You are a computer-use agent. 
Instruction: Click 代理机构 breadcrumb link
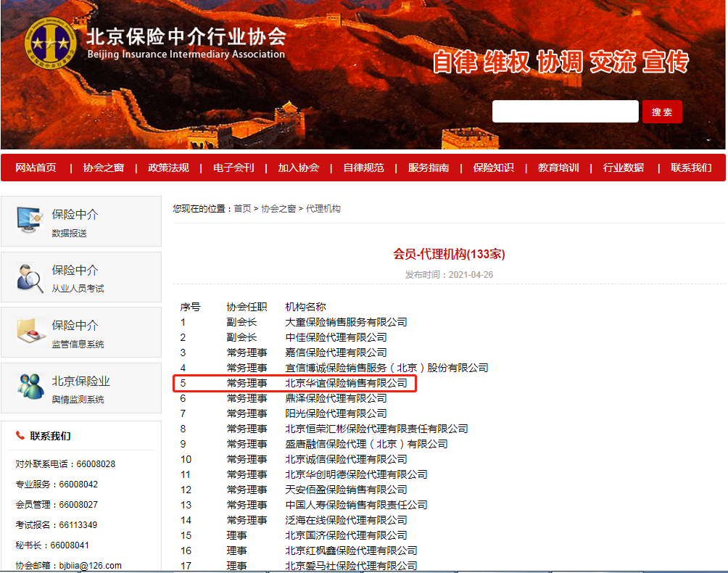(323, 209)
